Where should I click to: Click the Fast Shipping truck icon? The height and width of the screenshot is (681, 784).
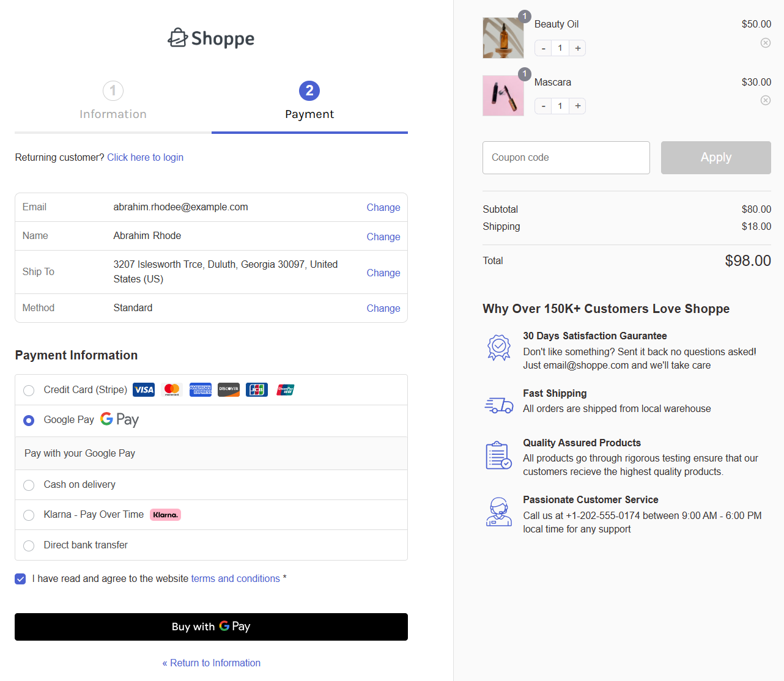(498, 404)
